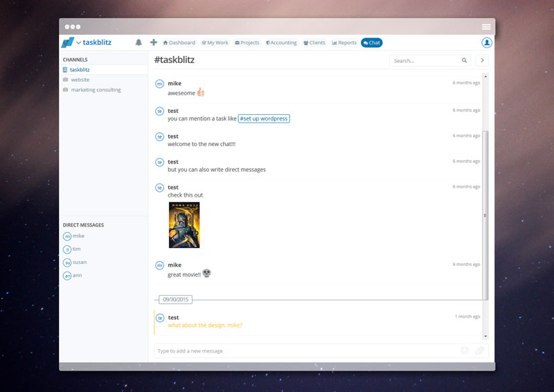Viewport: 554px width, 392px height.
Task: Click the CHANNELS section header
Action: [x=75, y=60]
